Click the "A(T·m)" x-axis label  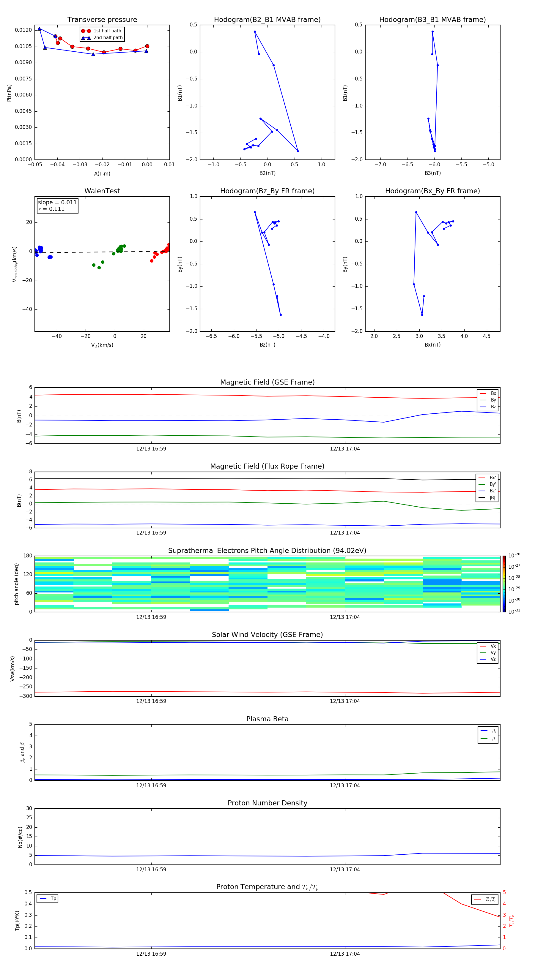[x=102, y=173]
